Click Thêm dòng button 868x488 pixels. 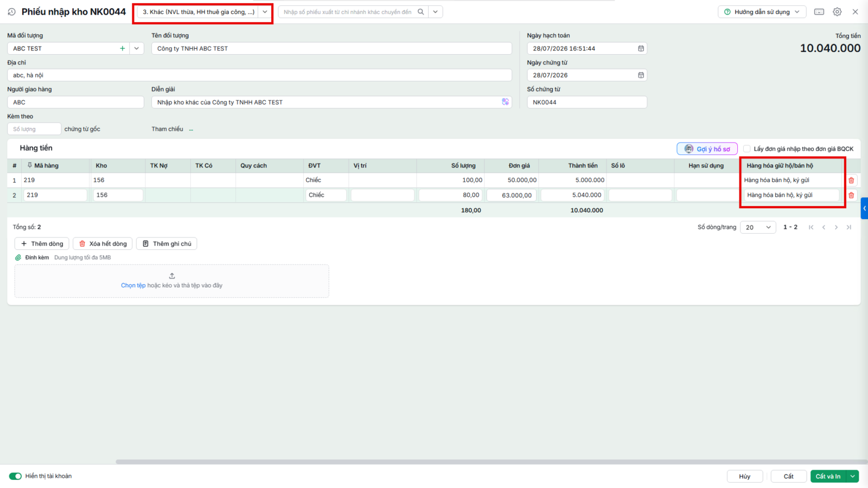42,244
